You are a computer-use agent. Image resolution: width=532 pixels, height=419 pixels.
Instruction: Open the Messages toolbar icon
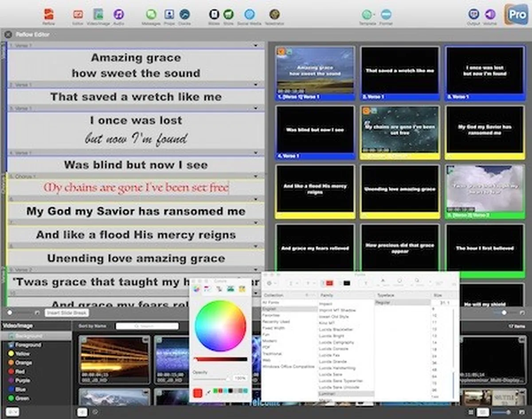tap(151, 15)
